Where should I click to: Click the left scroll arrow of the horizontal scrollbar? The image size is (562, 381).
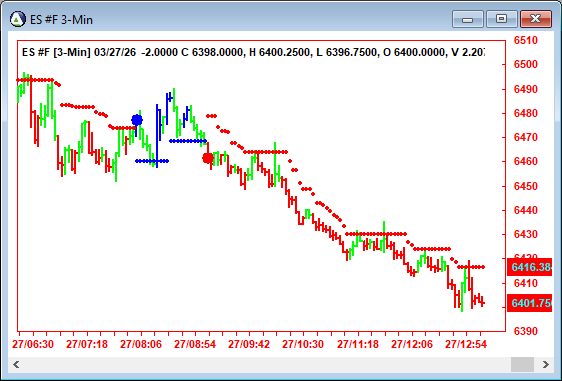pos(16,365)
